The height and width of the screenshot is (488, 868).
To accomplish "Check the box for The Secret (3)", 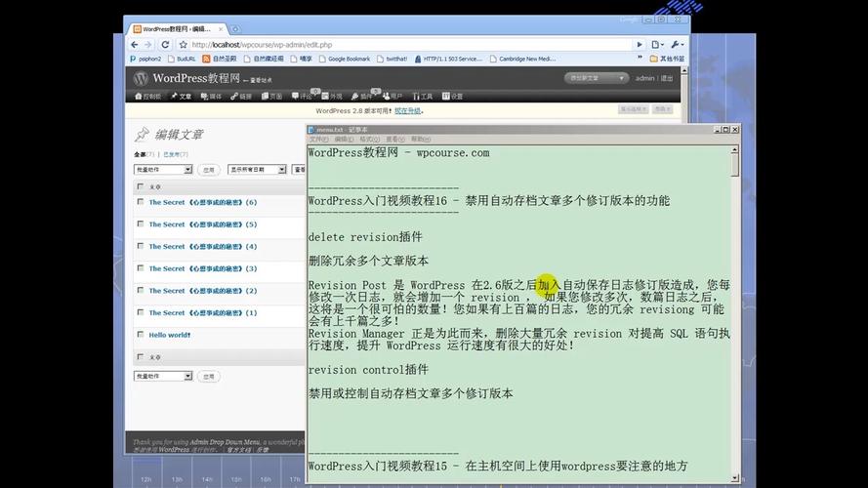I will 140,268.
